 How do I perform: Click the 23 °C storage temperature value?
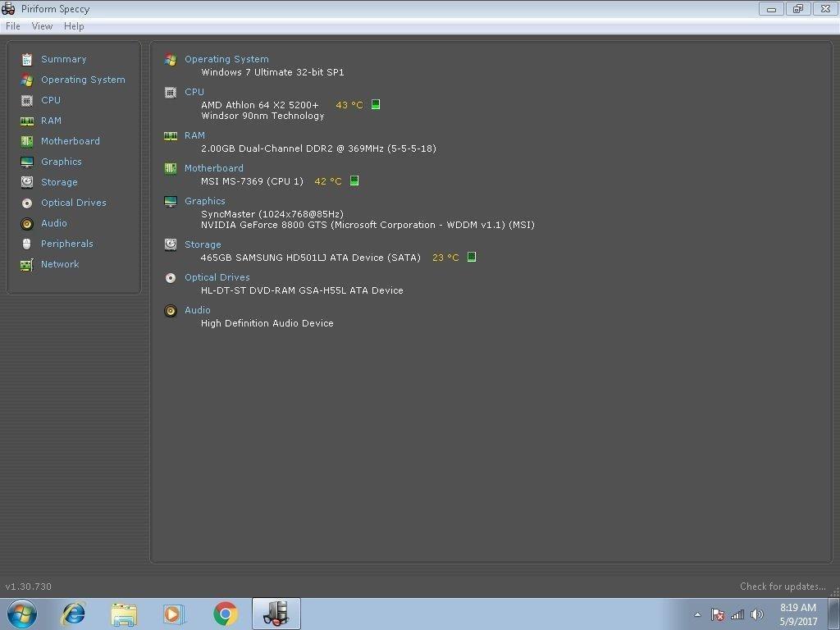pos(445,258)
